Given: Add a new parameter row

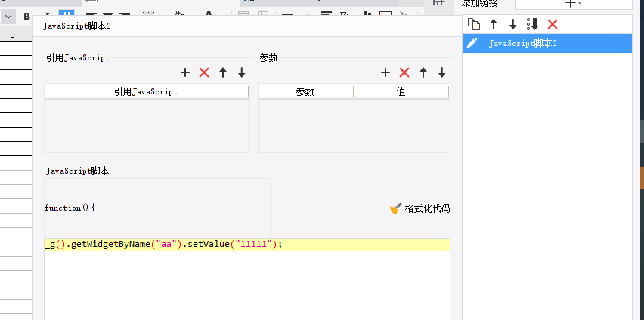Looking at the screenshot, I should click(x=385, y=72).
